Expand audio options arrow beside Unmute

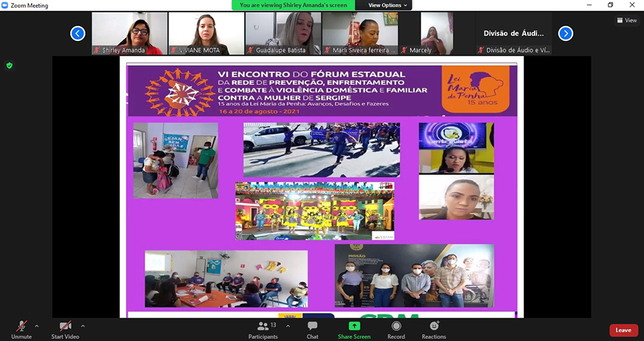[36, 326]
